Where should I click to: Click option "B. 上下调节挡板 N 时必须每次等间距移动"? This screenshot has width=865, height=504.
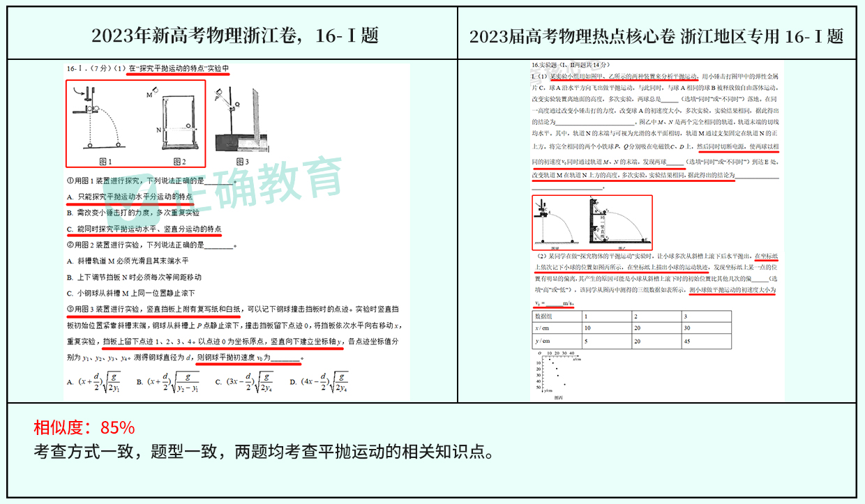pyautogui.click(x=133, y=277)
